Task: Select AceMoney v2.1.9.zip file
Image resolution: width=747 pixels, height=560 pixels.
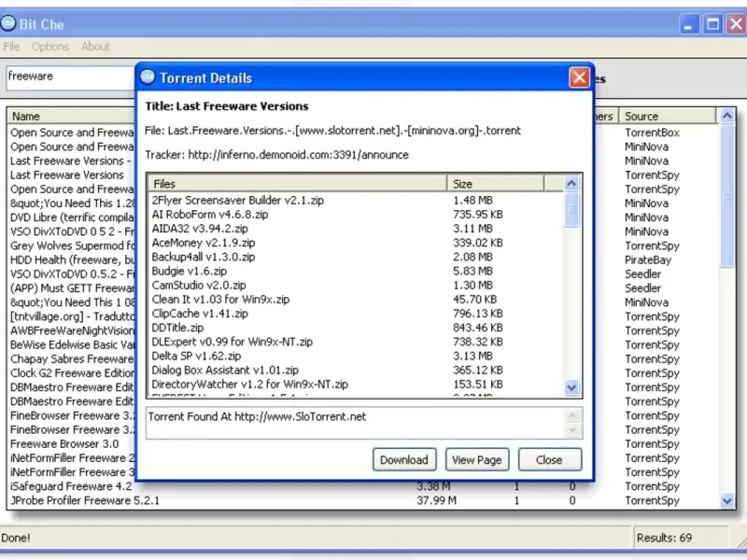Action: click(204, 243)
